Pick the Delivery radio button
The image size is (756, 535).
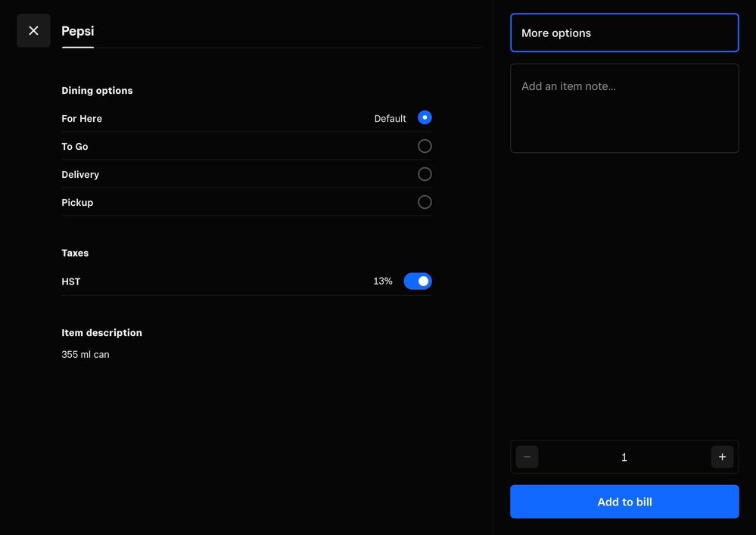[425, 174]
